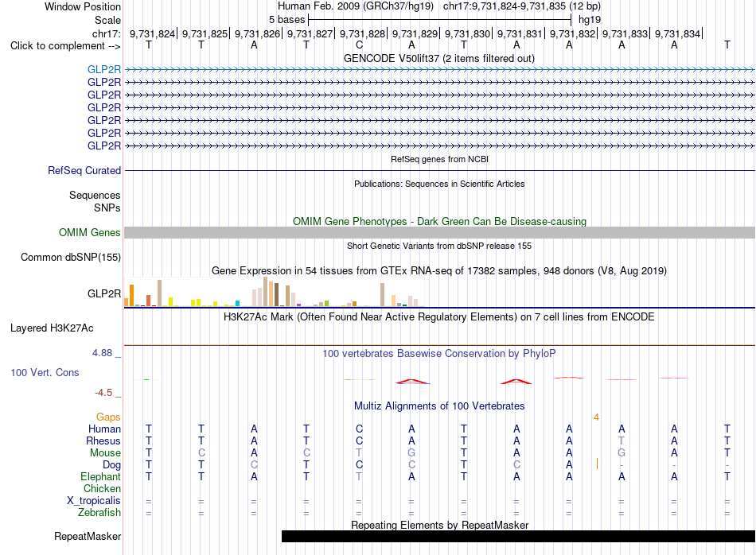Screen dimensions: 756x555
Task: Click the black RepeatMasker element bar
Action: 518,536
